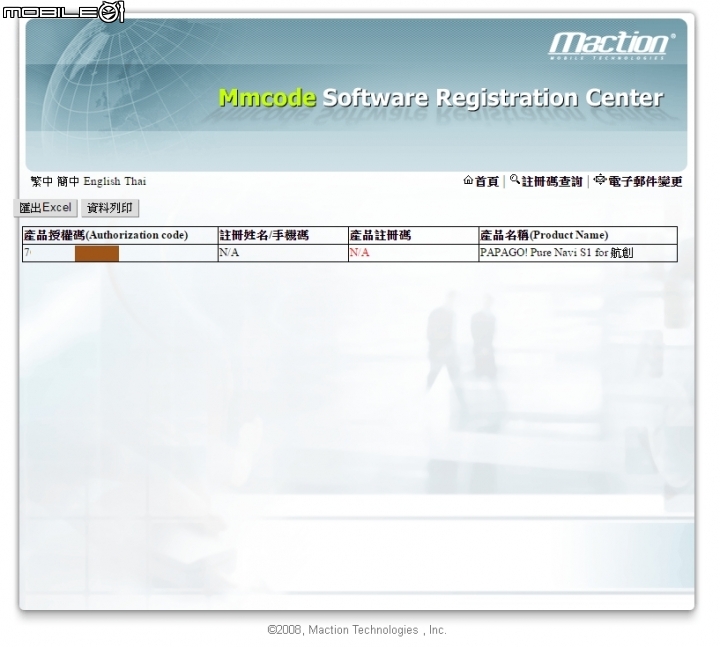Click the black N/A registered name cell
This screenshot has height=647, width=720.
283,253
